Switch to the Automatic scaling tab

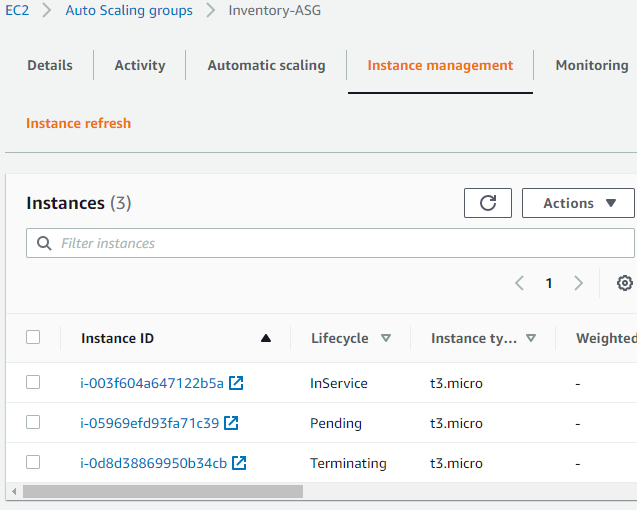tap(266, 65)
